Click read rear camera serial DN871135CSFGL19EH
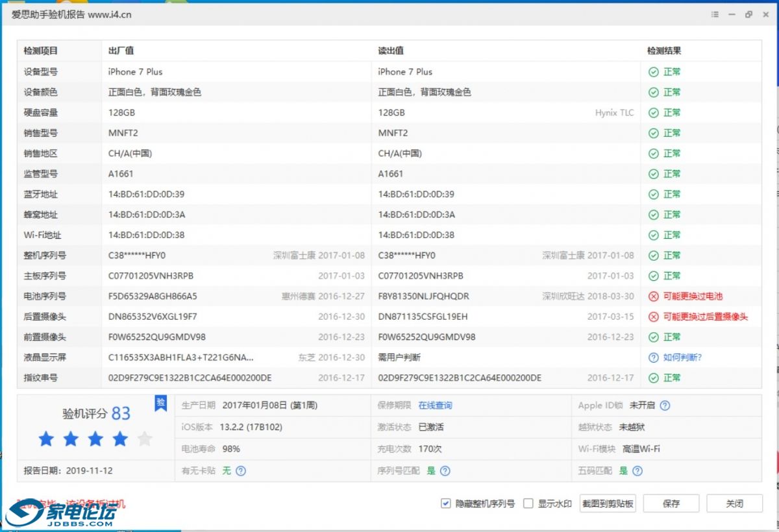Image resolution: width=779 pixels, height=532 pixels. pos(423,317)
